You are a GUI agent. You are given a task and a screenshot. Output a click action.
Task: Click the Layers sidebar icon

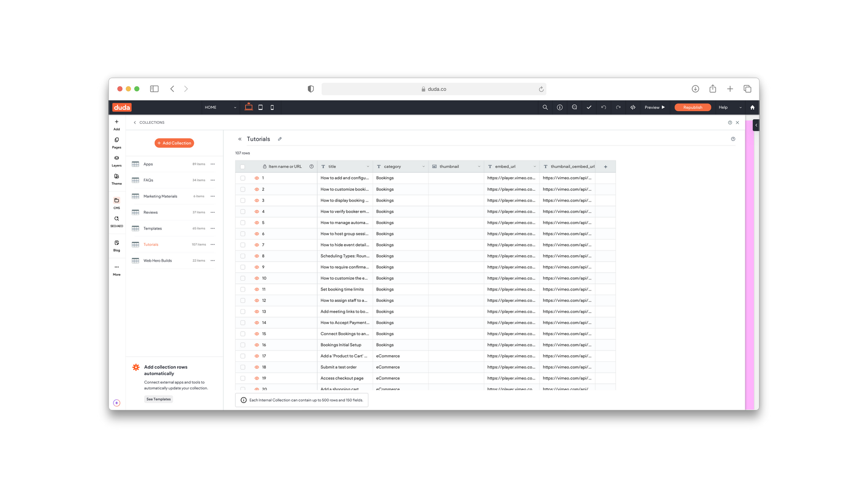pyautogui.click(x=117, y=158)
